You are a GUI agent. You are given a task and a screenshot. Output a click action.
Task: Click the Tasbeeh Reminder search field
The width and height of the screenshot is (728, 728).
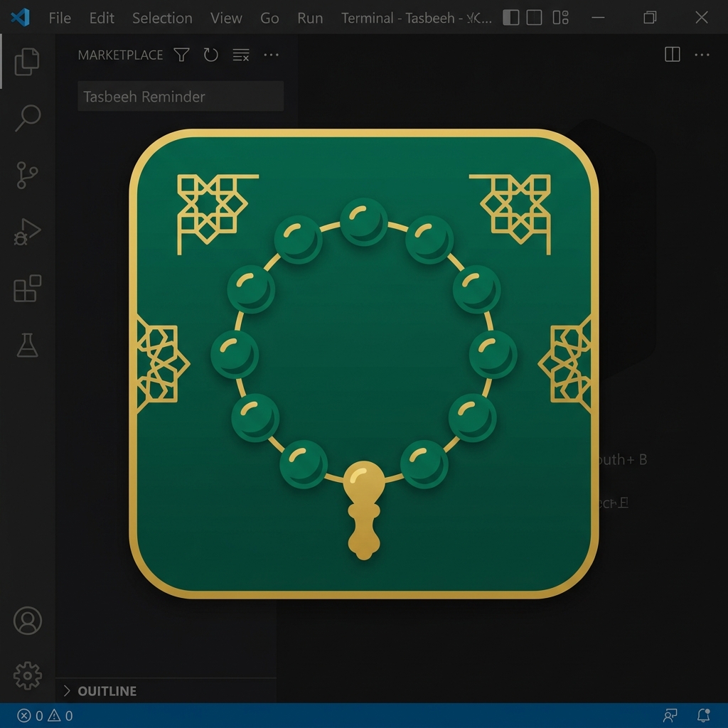tap(180, 96)
